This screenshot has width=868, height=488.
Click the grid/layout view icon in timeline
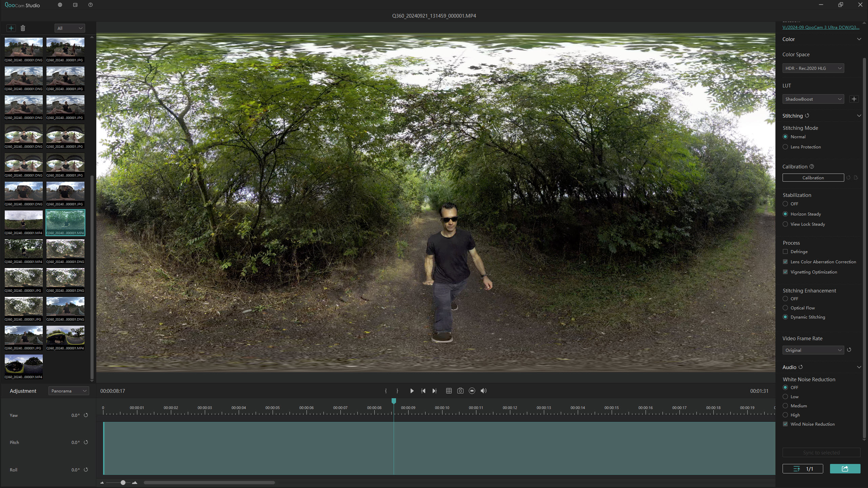(448, 391)
